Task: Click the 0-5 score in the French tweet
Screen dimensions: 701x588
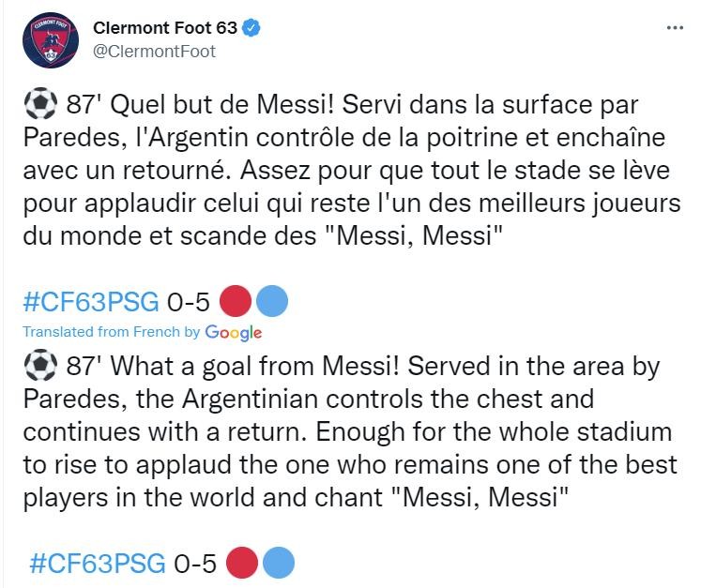Action: pyautogui.click(x=189, y=302)
